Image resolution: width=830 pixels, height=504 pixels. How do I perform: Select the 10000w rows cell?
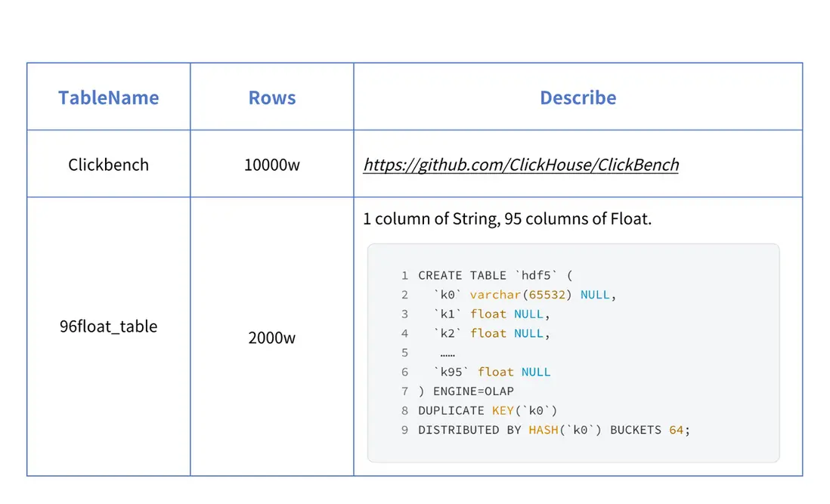(272, 165)
